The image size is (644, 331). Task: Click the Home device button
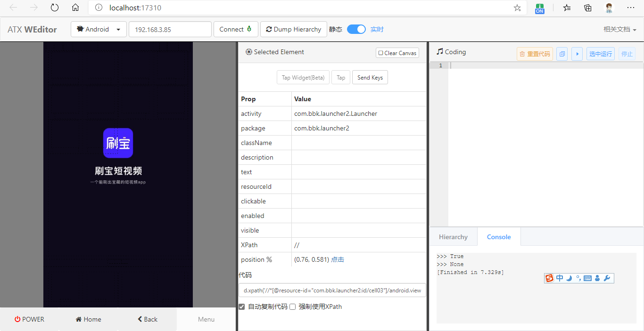[88, 319]
